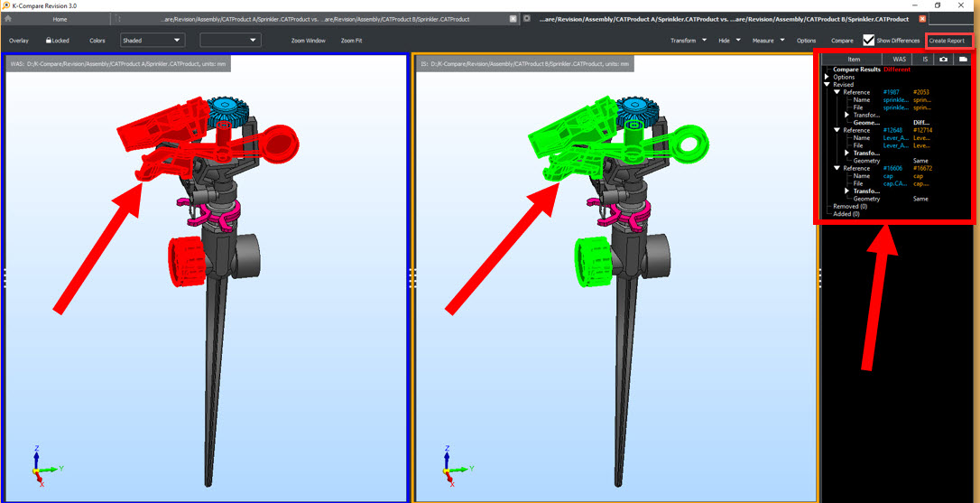
Task: Click the folder icon column header
Action: [962, 59]
